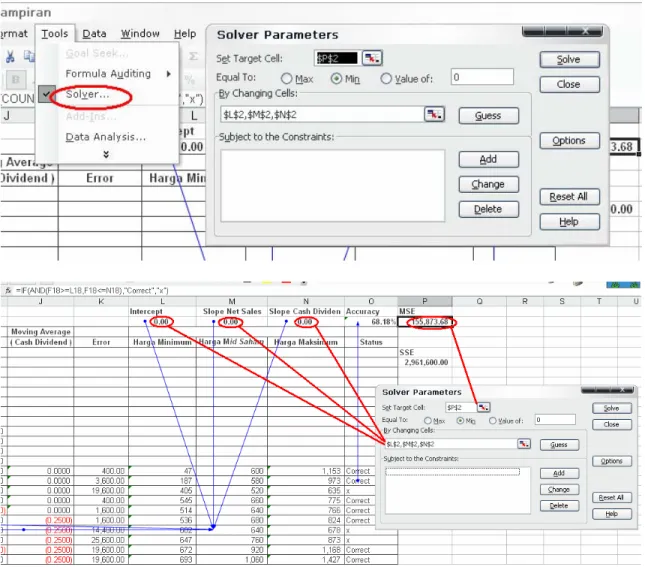Viewport: 645px width, 567px height.
Task: Click Change constraint button in upper dialog
Action: coord(488,184)
